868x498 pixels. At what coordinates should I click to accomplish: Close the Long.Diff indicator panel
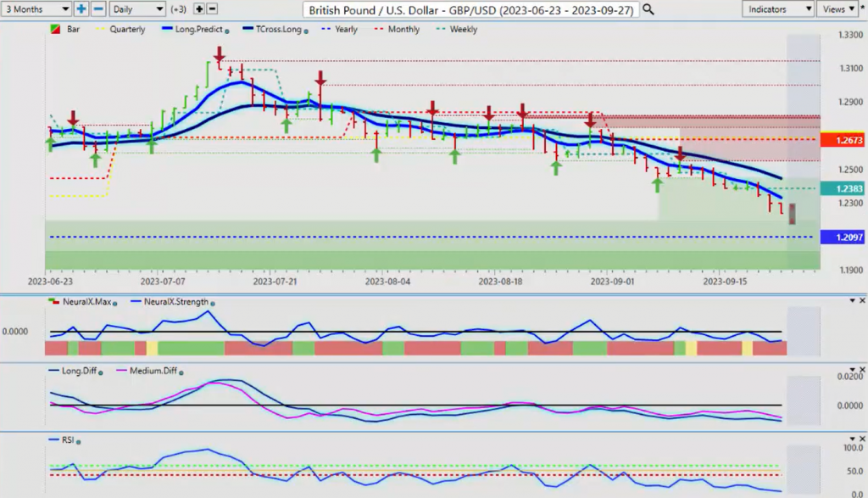tap(862, 370)
